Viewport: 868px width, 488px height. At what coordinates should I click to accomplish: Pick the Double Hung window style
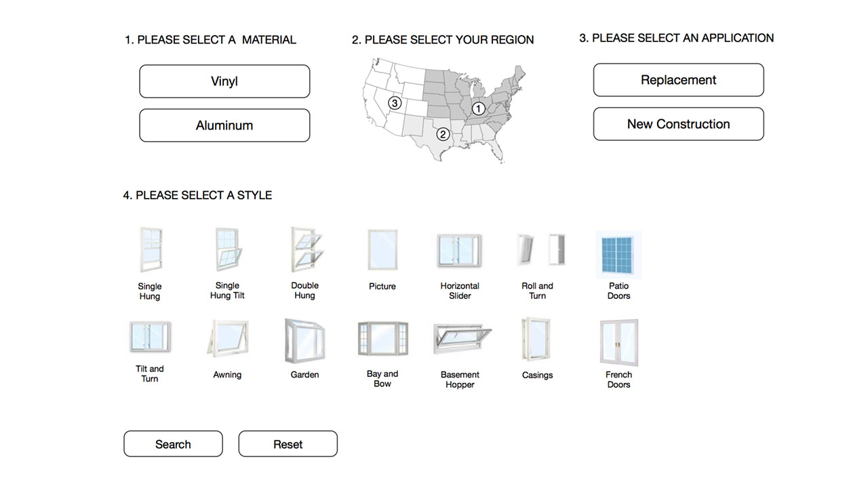[x=304, y=250]
